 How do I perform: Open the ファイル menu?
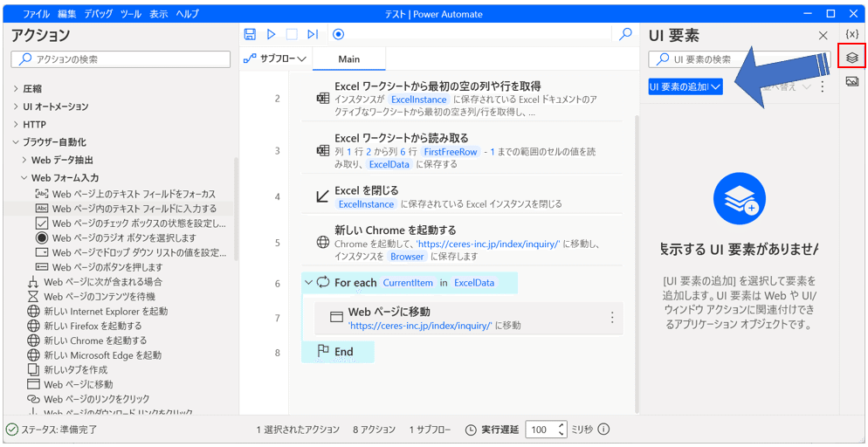click(36, 14)
